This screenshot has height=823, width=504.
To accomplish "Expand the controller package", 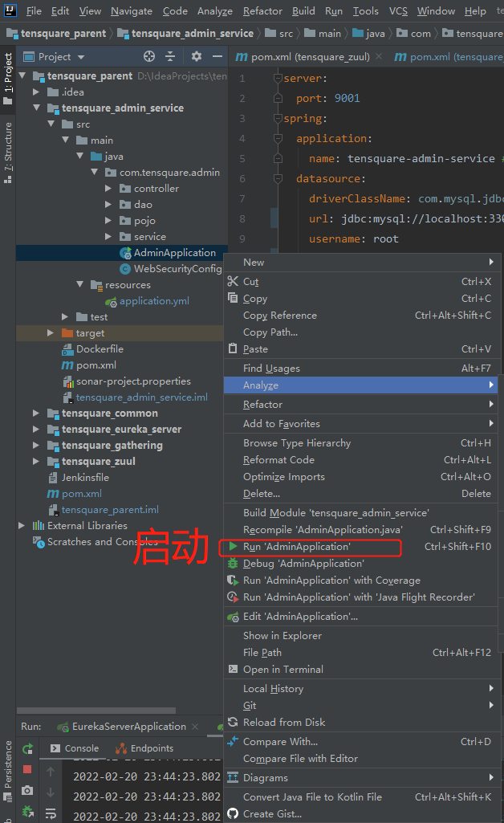I will point(108,189).
